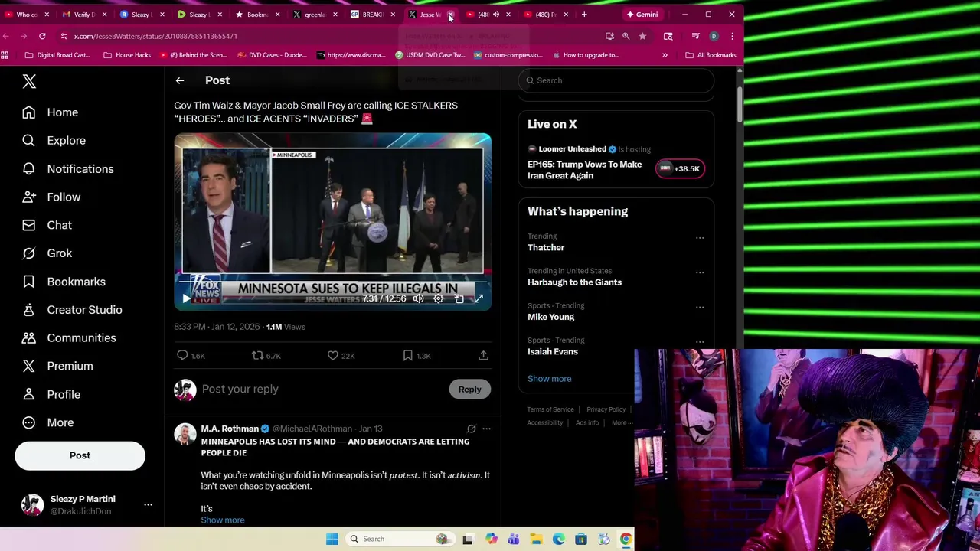Open Explore from the X sidebar

(54, 141)
